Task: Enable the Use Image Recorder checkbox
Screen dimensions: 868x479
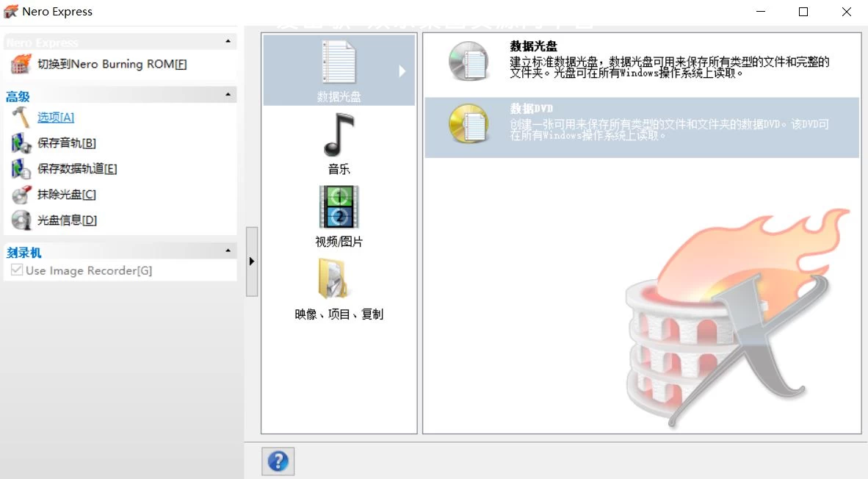Action: click(x=16, y=270)
